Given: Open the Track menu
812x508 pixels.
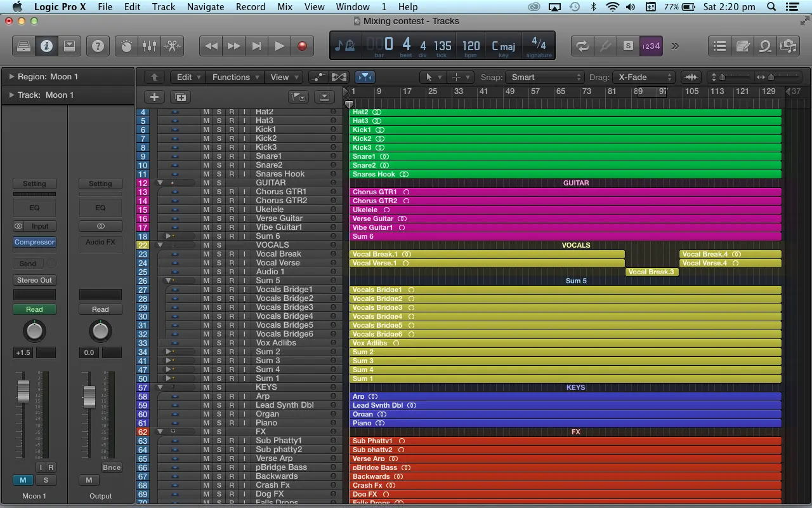Looking at the screenshot, I should 163,7.
